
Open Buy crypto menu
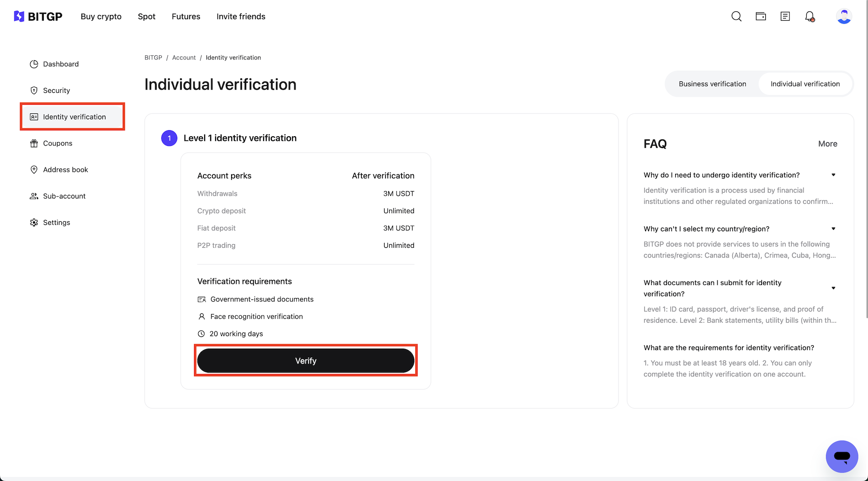(101, 16)
